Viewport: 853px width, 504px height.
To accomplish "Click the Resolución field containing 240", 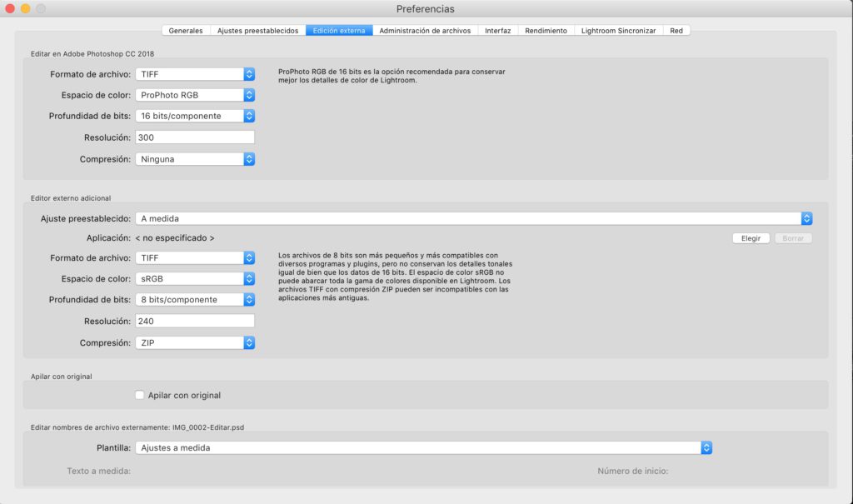I will tap(195, 321).
